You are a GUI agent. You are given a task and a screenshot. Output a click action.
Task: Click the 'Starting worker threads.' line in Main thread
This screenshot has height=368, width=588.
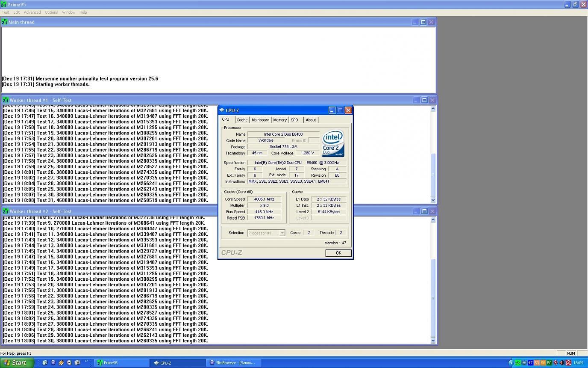(x=46, y=84)
